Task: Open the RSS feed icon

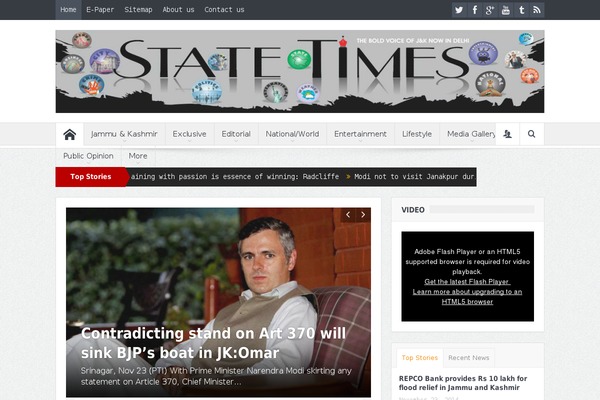Action: click(x=536, y=10)
